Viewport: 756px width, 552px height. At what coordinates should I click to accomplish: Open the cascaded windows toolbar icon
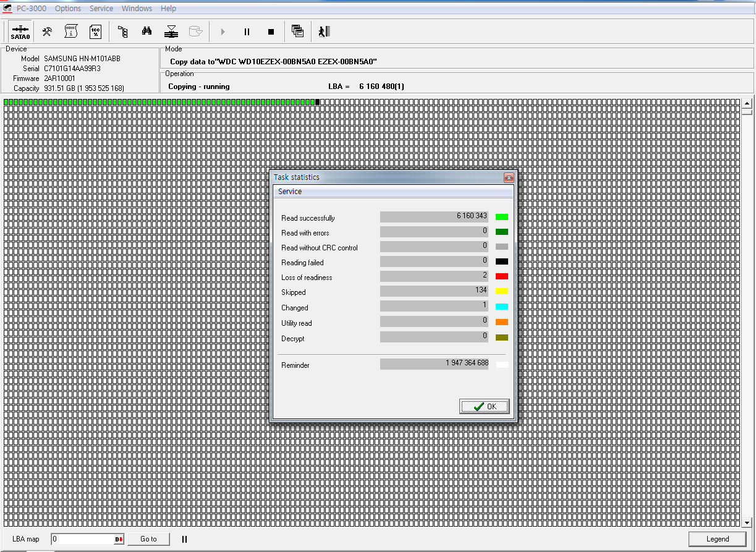click(297, 32)
